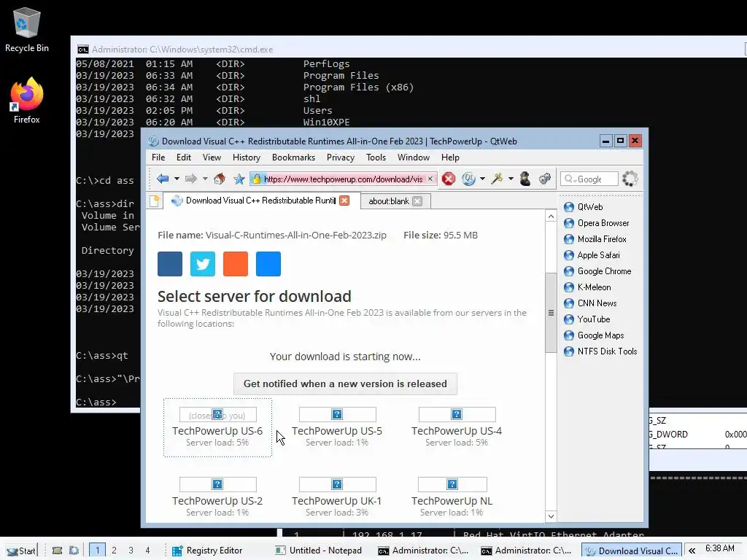Close the about:blank tab
The image size is (747, 560).
pyautogui.click(x=417, y=201)
